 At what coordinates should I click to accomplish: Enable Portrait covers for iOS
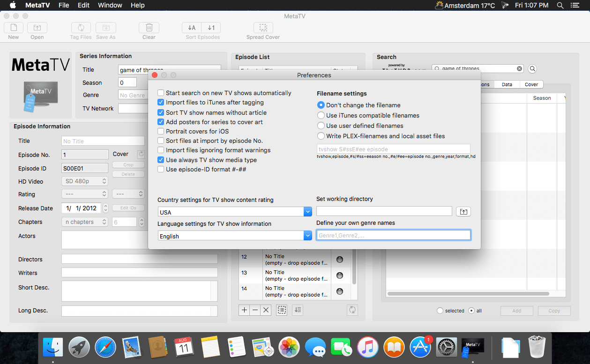pyautogui.click(x=161, y=131)
